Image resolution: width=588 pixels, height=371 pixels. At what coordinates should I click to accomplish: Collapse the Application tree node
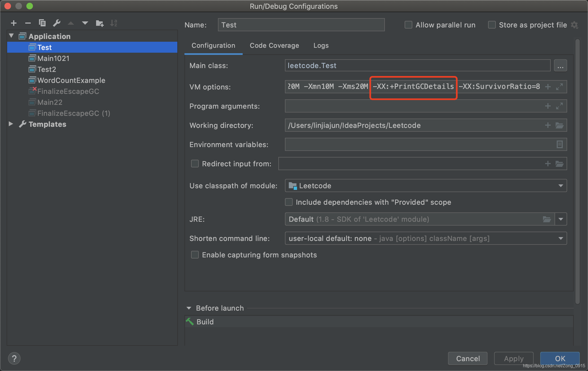11,36
